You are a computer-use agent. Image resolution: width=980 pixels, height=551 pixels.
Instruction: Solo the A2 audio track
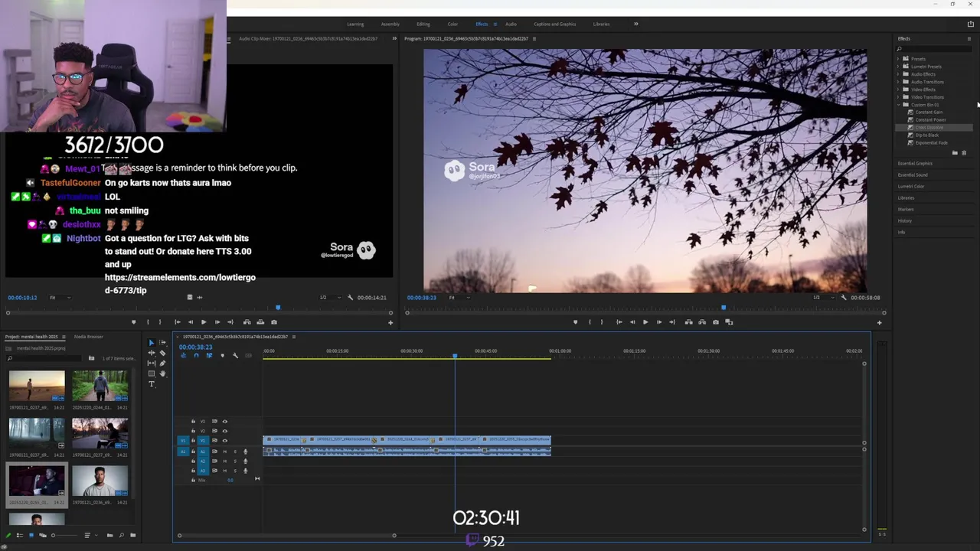pos(235,461)
